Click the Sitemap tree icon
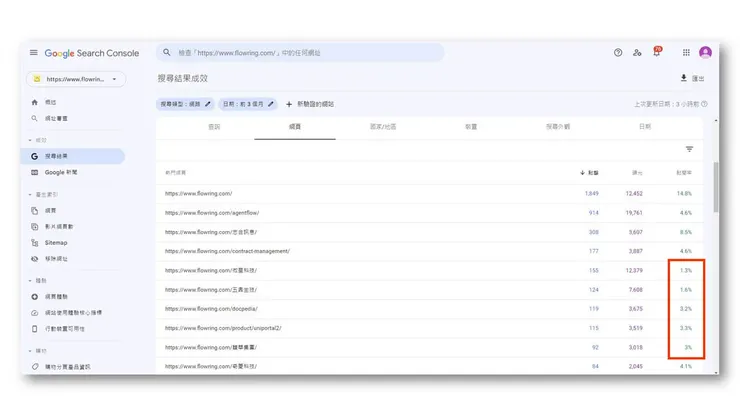The image size is (740, 416). click(x=34, y=243)
